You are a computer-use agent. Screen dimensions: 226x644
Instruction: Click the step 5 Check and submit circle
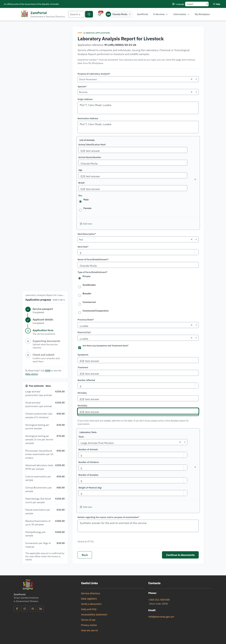coord(28,355)
